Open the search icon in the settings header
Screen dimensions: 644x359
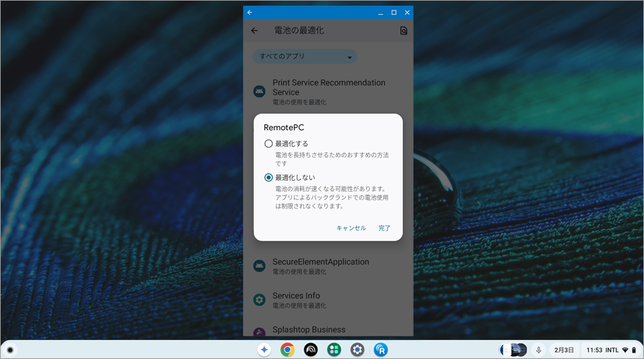pyautogui.click(x=403, y=30)
